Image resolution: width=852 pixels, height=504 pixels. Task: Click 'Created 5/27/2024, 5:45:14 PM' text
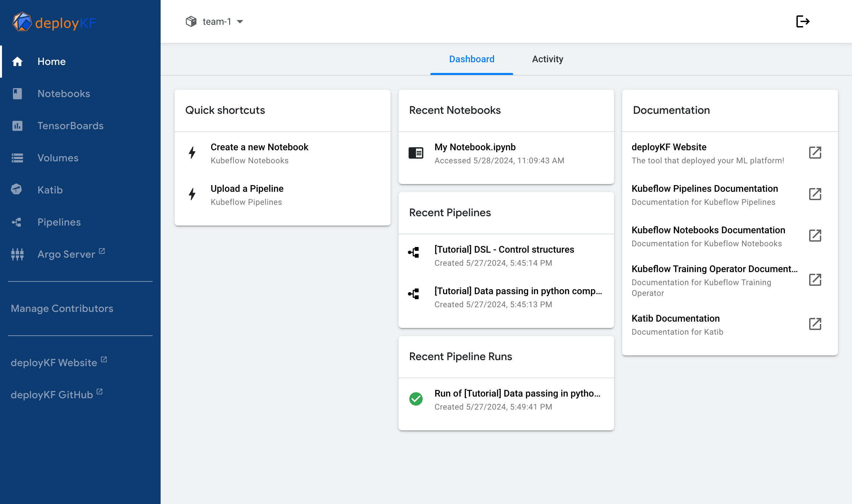coord(493,263)
